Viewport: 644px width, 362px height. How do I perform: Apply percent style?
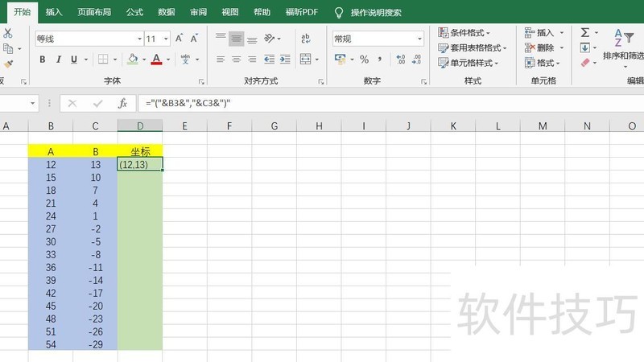(365, 60)
